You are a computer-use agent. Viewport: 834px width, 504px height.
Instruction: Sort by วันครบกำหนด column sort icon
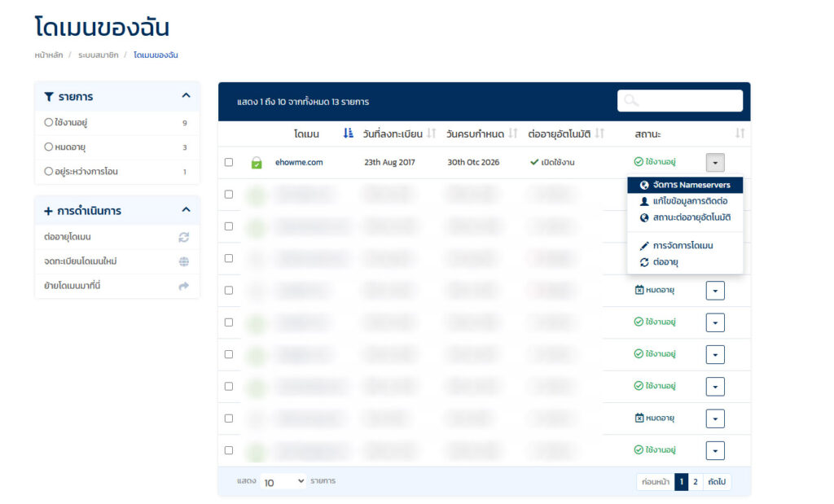pyautogui.click(x=513, y=133)
